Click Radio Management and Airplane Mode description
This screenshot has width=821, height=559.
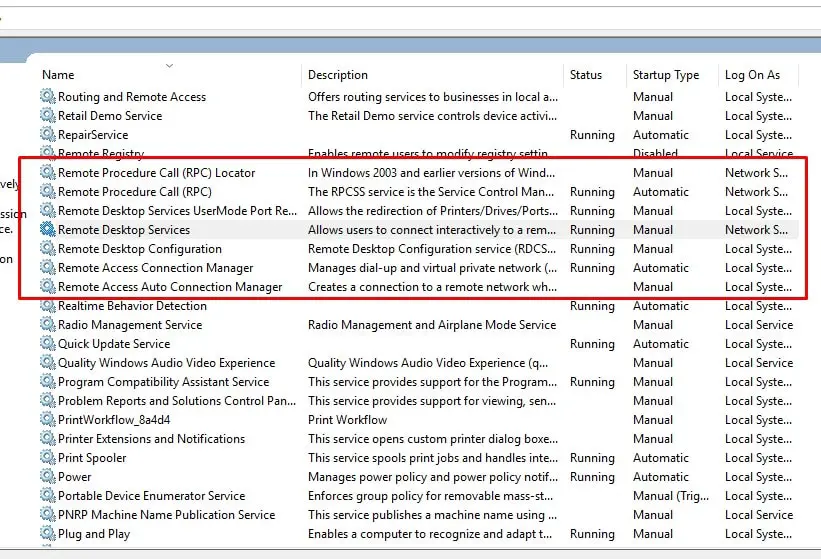pyautogui.click(x=432, y=325)
